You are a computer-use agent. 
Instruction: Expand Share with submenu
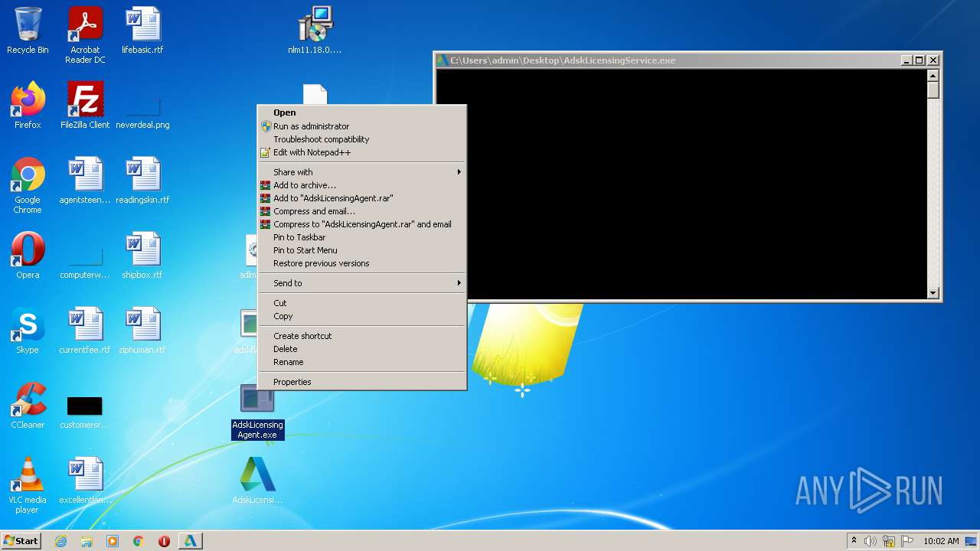362,172
